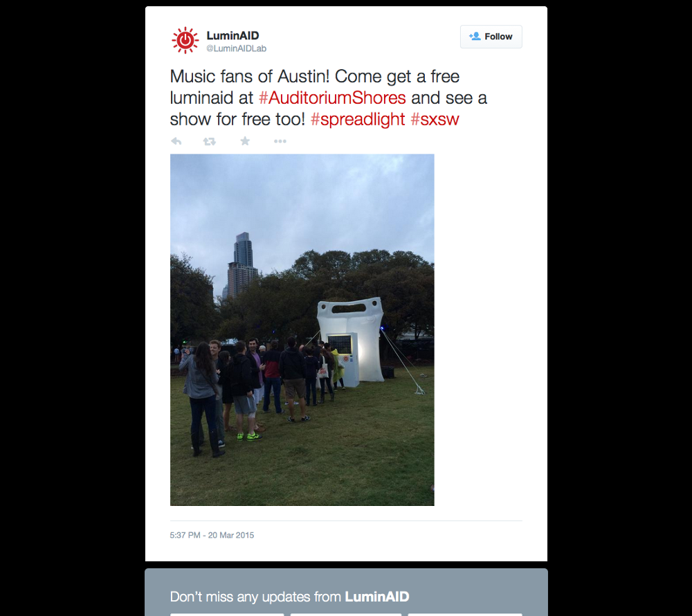692x616 pixels.
Task: Favorite the tweet with the star icon
Action: click(x=245, y=141)
